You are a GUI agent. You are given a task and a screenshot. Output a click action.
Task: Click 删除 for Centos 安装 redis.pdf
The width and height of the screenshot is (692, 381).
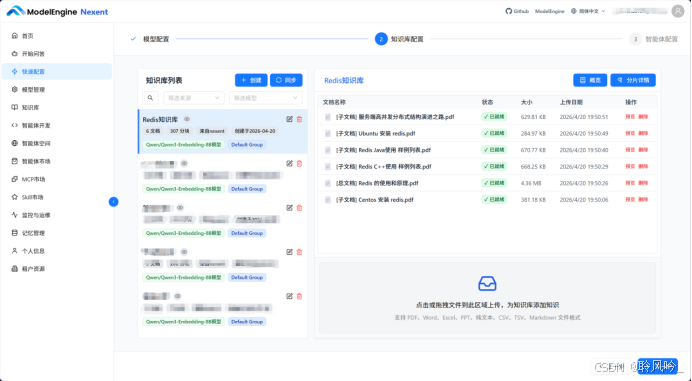(643, 200)
